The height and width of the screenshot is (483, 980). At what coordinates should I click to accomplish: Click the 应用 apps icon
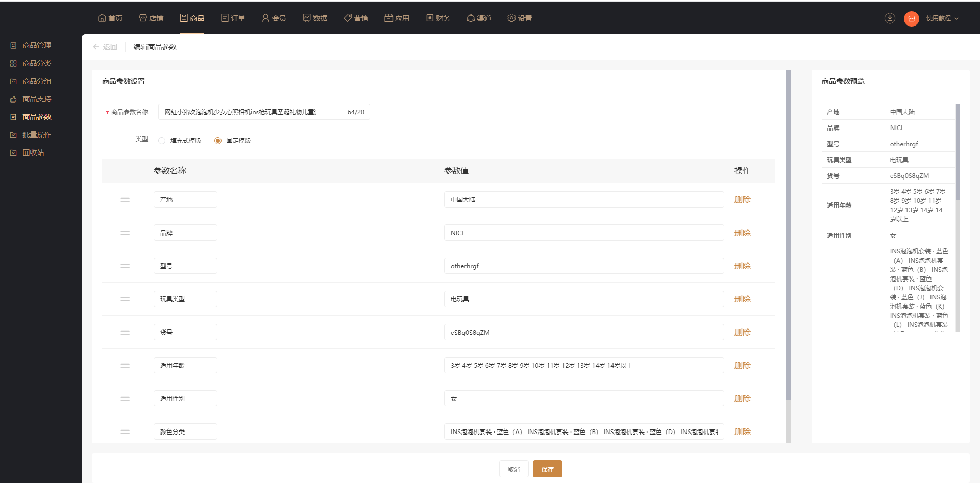click(388, 18)
